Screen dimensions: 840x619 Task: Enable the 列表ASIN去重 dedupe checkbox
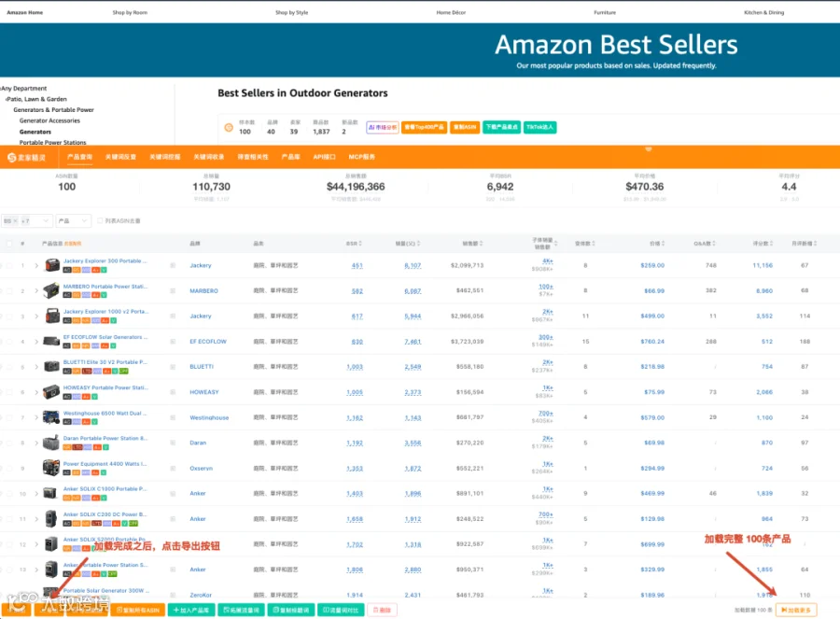tap(100, 220)
